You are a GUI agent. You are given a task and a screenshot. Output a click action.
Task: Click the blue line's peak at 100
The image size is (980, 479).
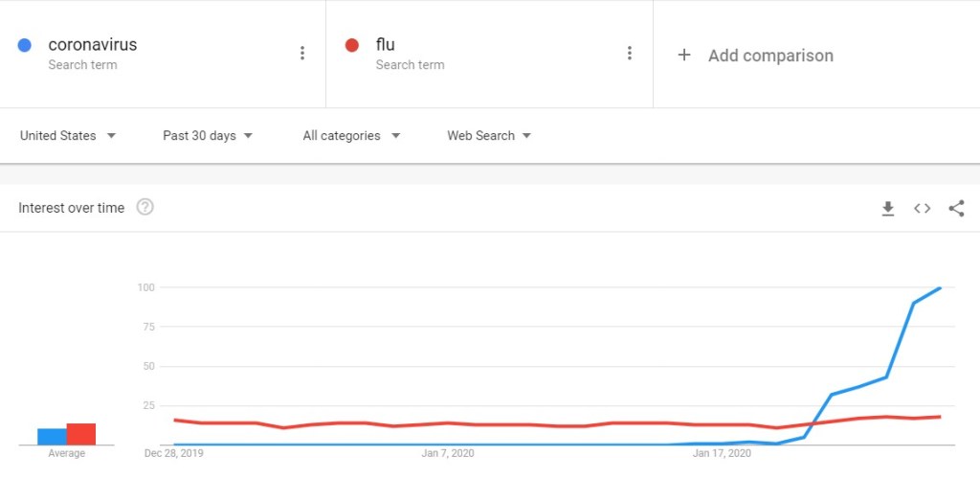click(x=940, y=288)
